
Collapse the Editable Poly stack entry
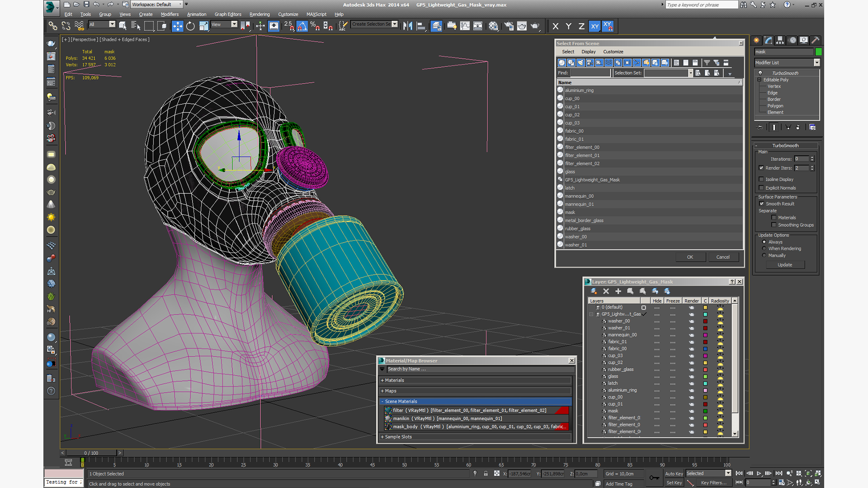click(759, 80)
